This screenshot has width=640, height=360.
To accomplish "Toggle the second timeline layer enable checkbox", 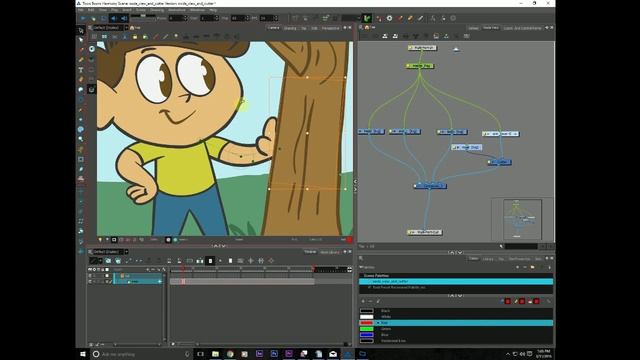I will coord(90,282).
